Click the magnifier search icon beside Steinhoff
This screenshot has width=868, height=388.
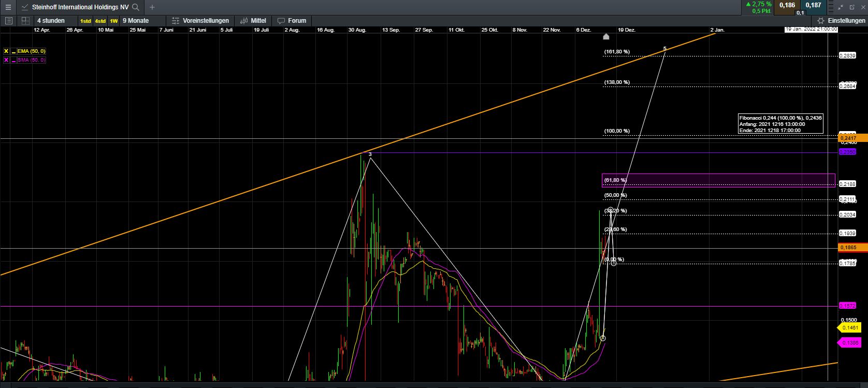[136, 7]
